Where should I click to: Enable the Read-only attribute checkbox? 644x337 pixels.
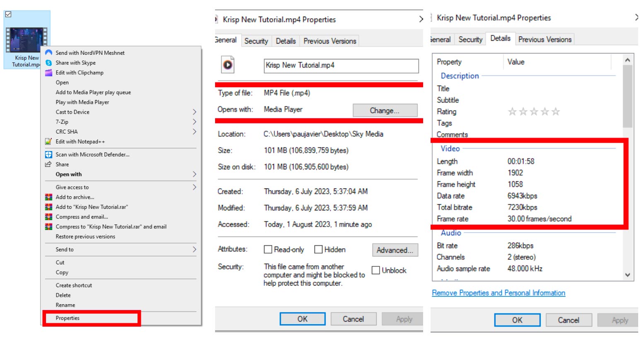click(268, 249)
